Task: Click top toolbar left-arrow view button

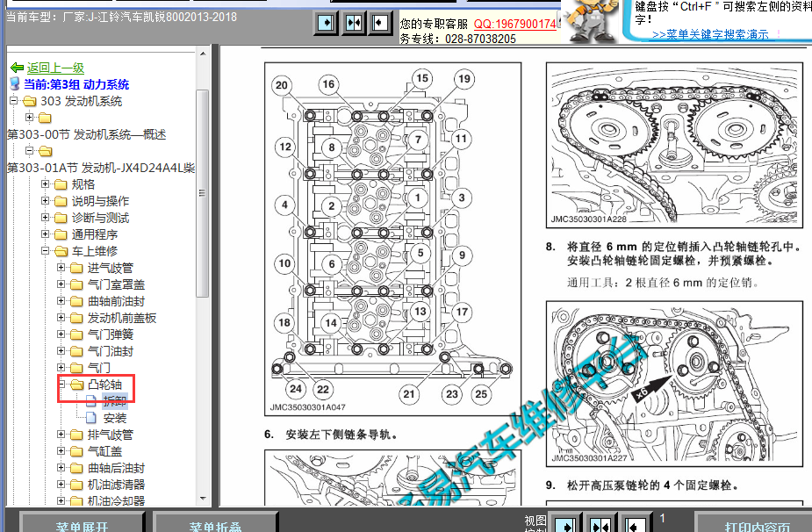Action: 381,23
